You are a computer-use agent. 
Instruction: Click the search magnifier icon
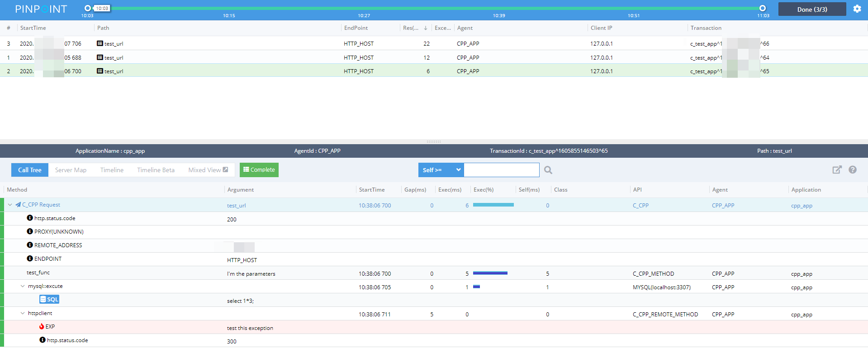(x=548, y=170)
